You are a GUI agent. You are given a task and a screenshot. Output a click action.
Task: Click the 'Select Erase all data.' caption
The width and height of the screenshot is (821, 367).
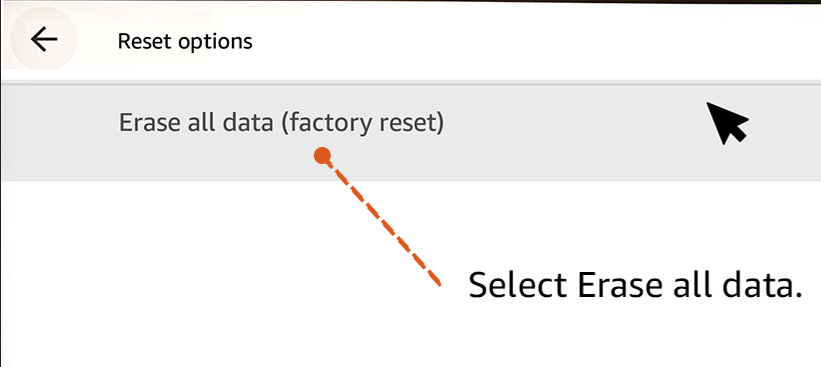(635, 286)
